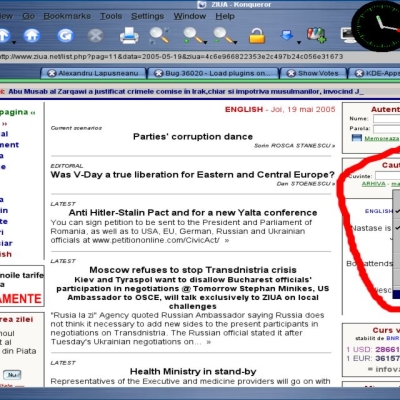Viewport: 400px width, 400px height.
Task: Click colorful icon with green plus
Action: [316, 35]
